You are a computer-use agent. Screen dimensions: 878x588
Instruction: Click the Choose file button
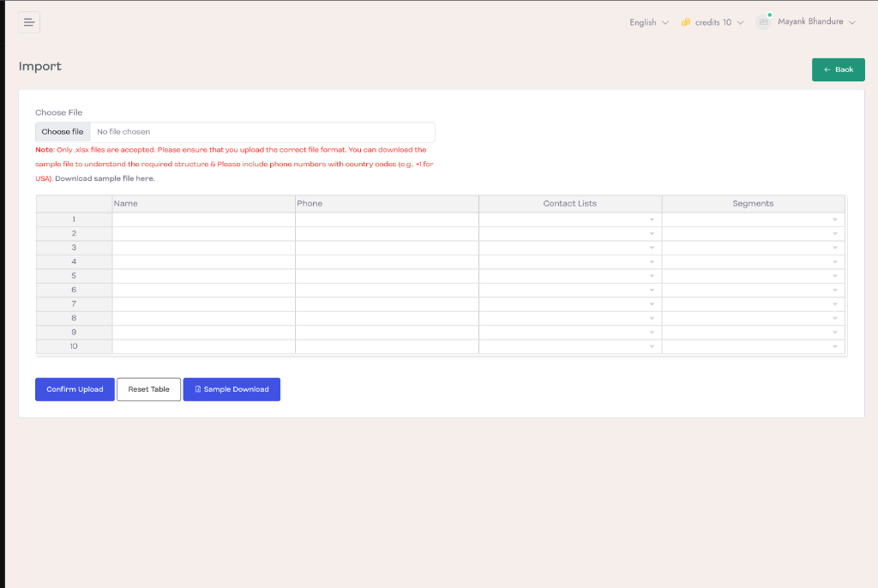click(63, 132)
